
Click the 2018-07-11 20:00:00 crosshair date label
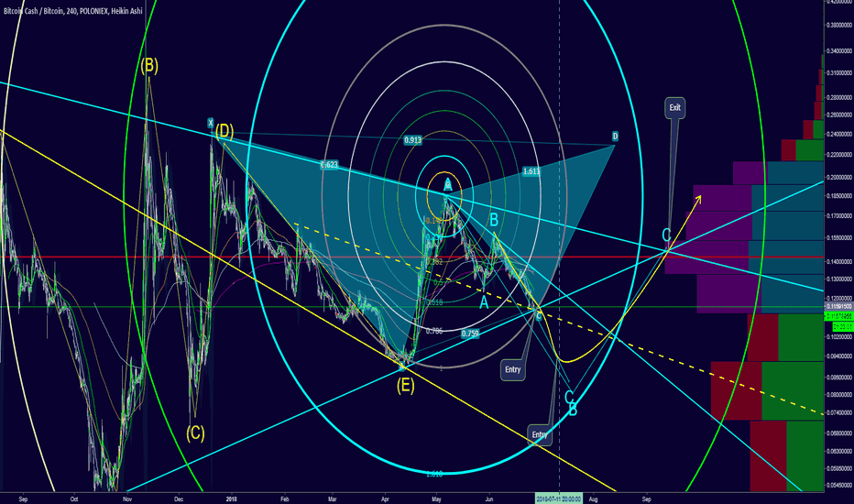click(x=559, y=499)
